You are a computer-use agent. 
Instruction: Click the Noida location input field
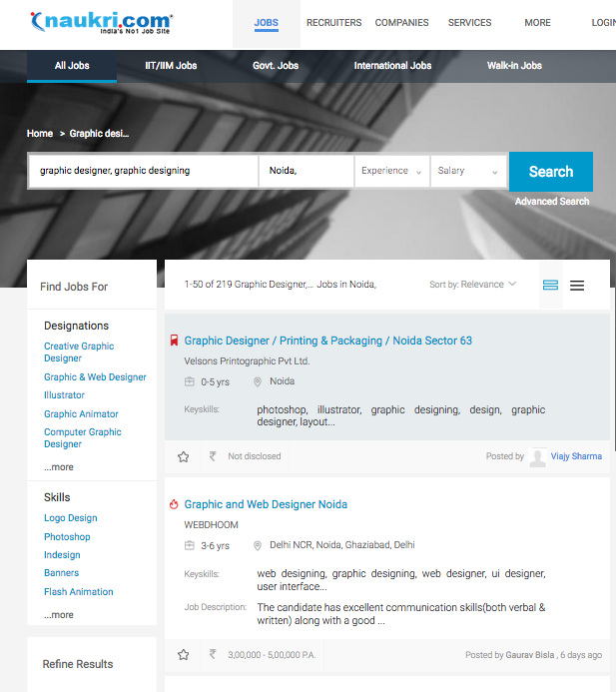tap(306, 171)
